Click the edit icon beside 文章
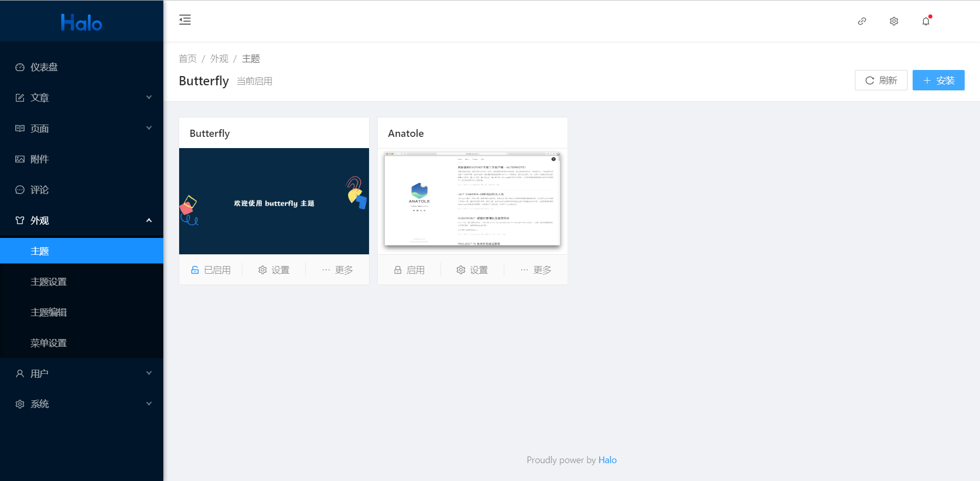The height and width of the screenshot is (481, 980). (20, 98)
